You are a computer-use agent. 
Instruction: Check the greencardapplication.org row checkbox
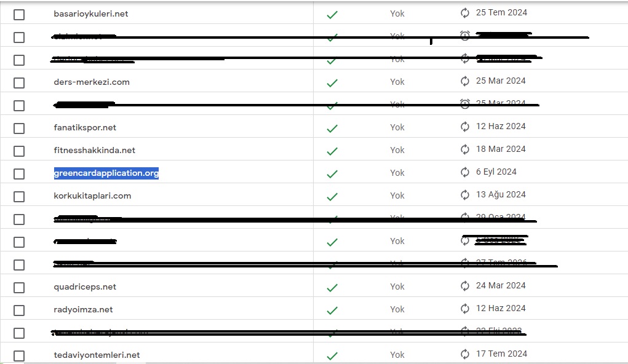click(19, 174)
